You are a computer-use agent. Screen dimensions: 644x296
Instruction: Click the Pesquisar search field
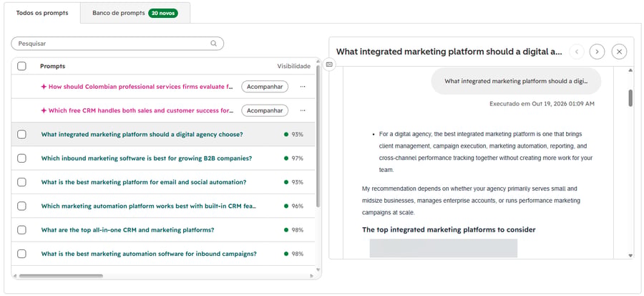(x=117, y=44)
